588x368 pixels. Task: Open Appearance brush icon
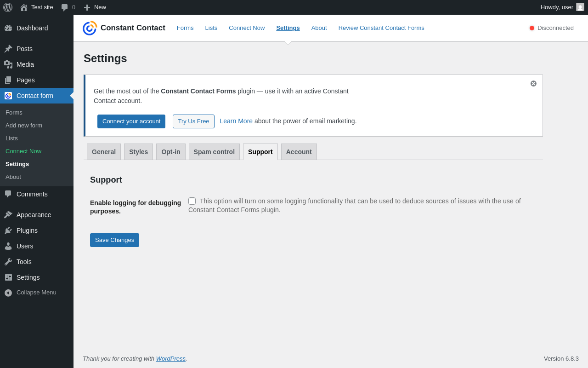point(8,215)
